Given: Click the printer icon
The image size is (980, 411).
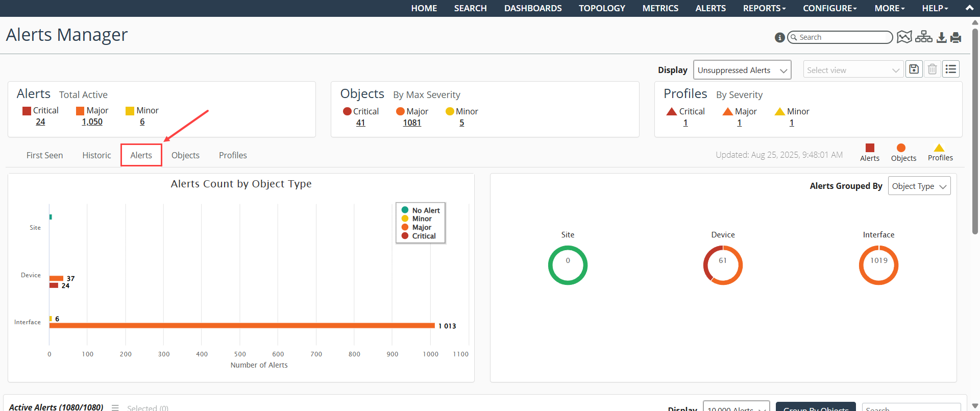Looking at the screenshot, I should click(x=956, y=37).
